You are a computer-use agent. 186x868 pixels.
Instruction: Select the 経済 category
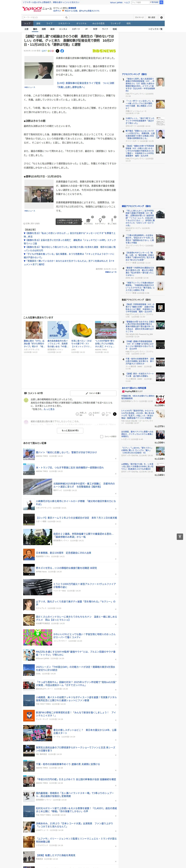pos(52,29)
